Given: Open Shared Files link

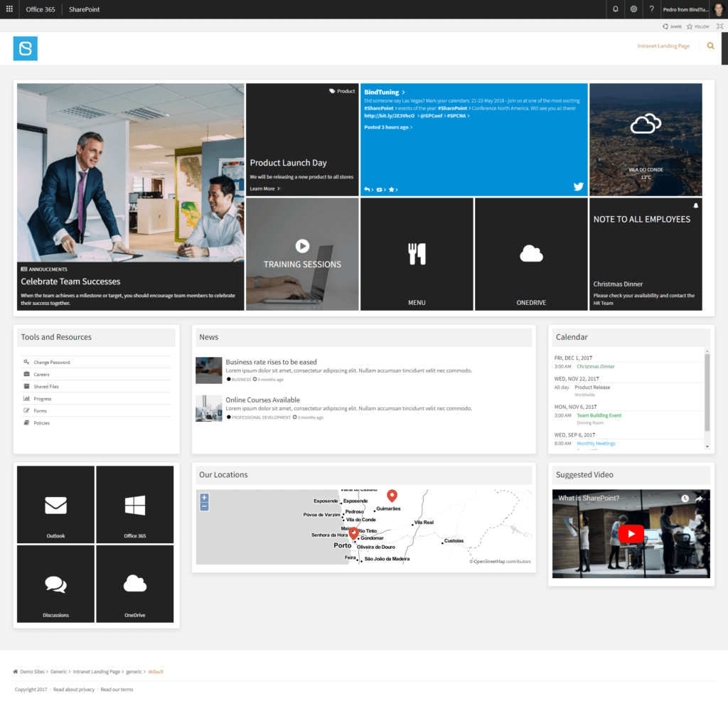Looking at the screenshot, I should pos(46,387).
